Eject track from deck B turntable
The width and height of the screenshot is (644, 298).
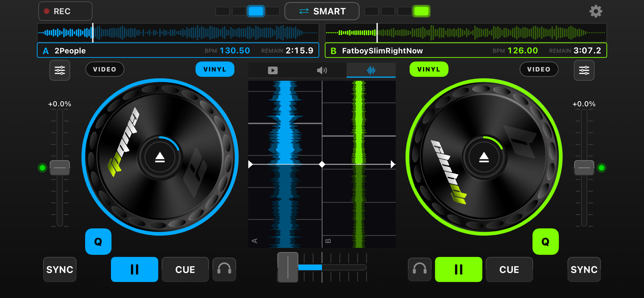point(484,157)
